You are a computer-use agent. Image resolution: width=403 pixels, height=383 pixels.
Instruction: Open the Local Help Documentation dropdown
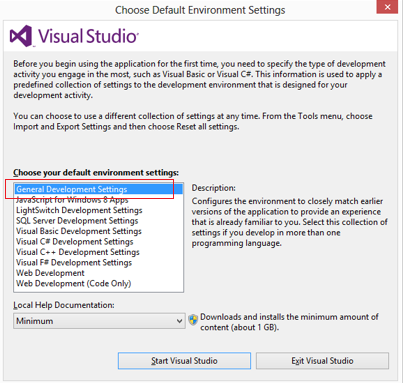pos(99,321)
